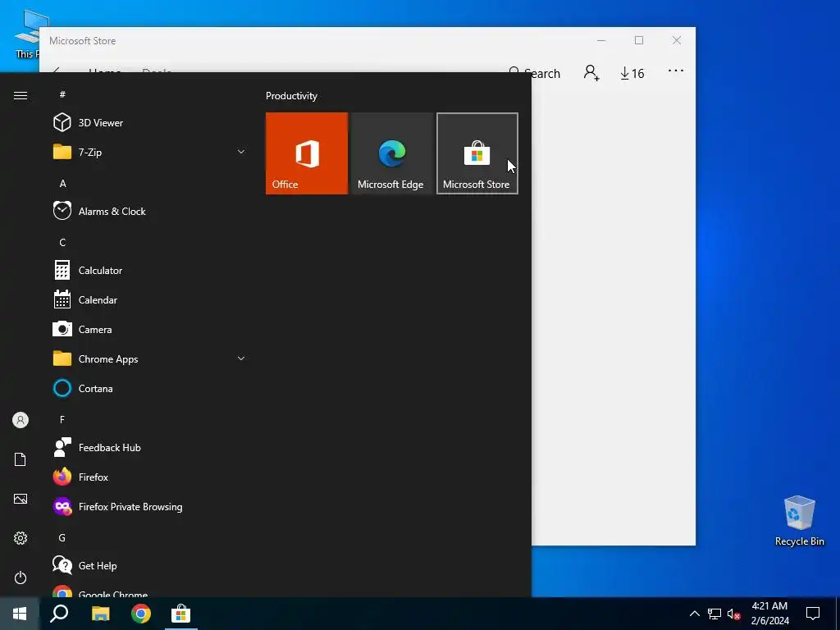Open taskbar Search magnifier
Viewport: 840px width, 630px height.
point(59,614)
